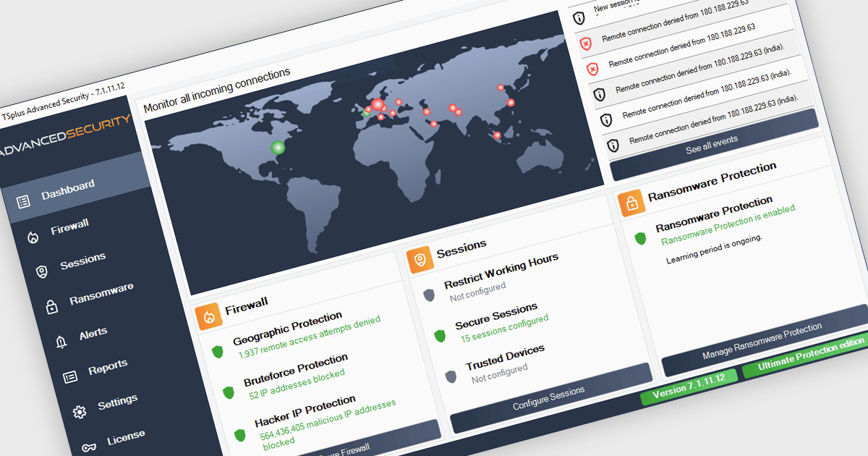Click Restrict Working Hours entry
This screenshot has height=456, width=868.
(501, 271)
